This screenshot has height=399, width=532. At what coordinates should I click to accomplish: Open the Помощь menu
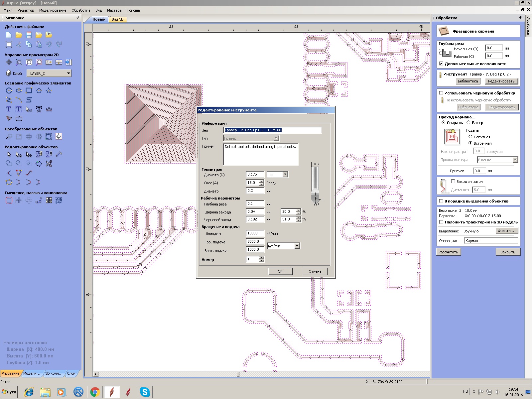click(x=133, y=10)
